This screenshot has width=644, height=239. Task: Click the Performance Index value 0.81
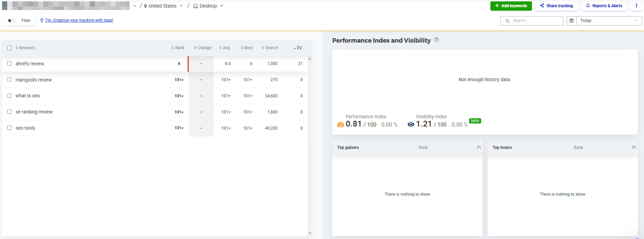pyautogui.click(x=354, y=124)
